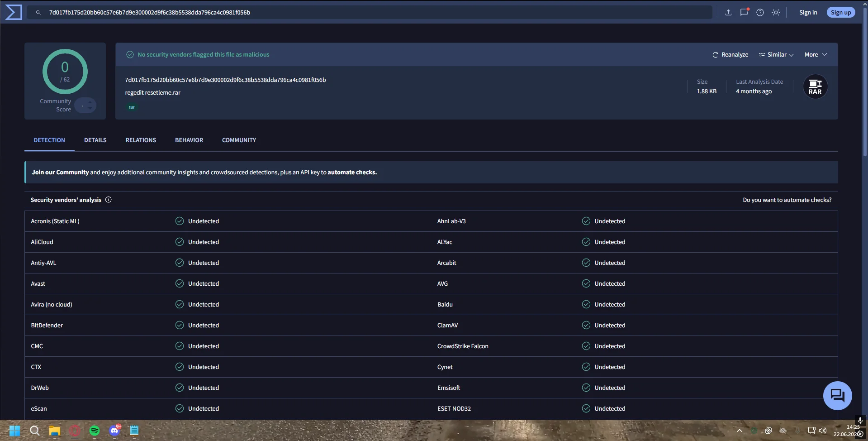Click the VirusTotal logo
Viewport: 868px width, 441px height.
(x=14, y=12)
